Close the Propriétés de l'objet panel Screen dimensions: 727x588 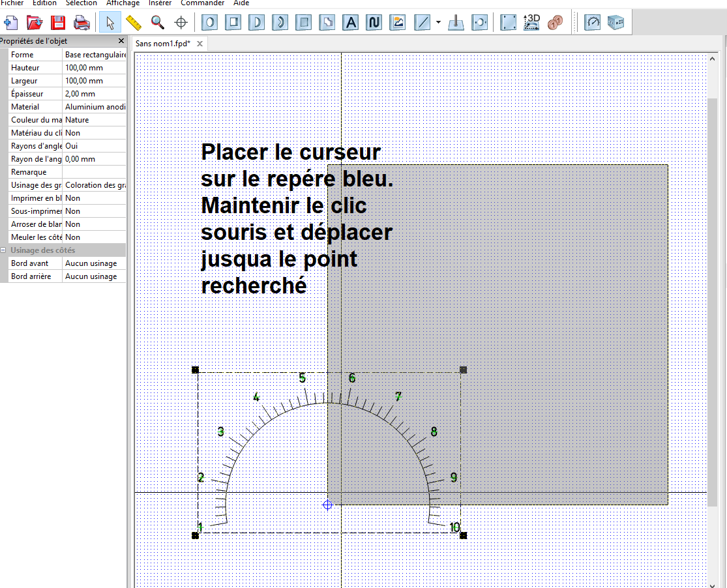121,41
